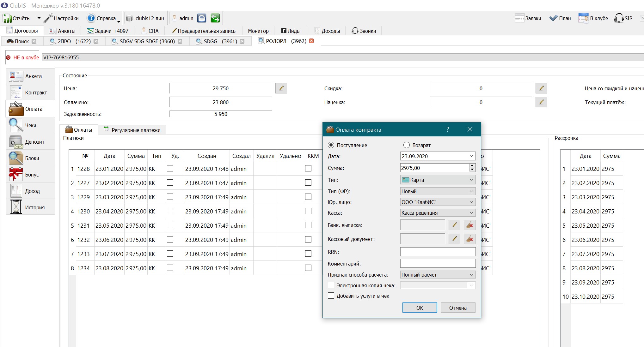Screen dimensions: 644x347
Task: Click the clear icon beside Банк. выписка
Action: tap(469, 225)
